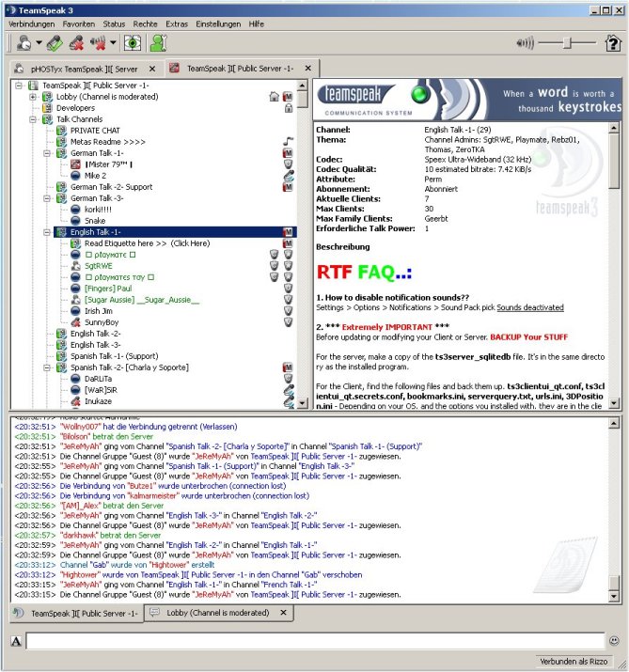Screen dimensions: 629x672
Task: Open text formatting A icon beside chat input
Action: (x=16, y=641)
